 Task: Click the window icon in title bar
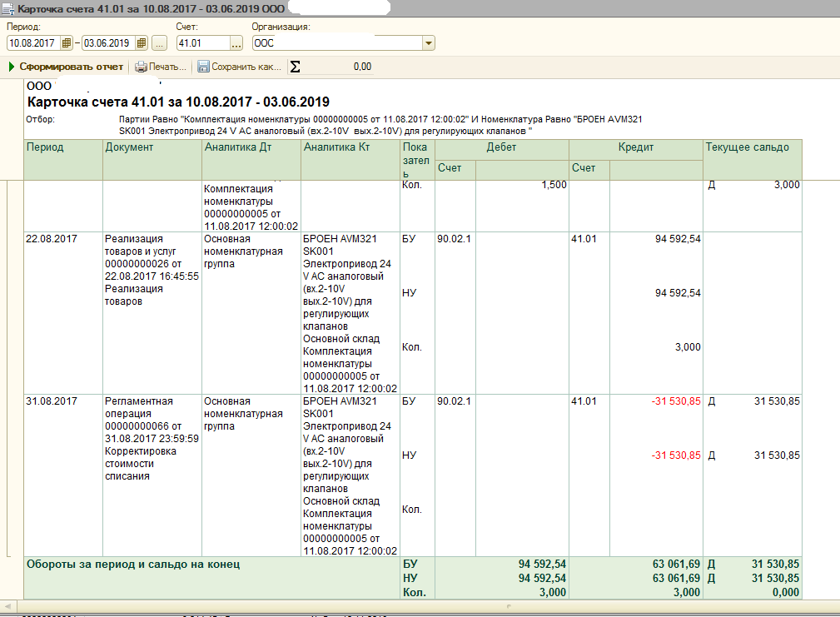point(8,7)
